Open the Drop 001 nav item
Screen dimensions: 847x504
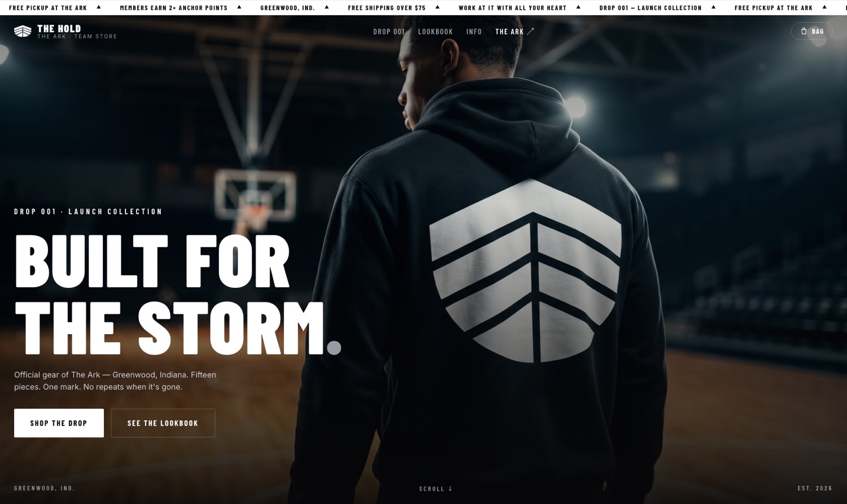(389, 32)
